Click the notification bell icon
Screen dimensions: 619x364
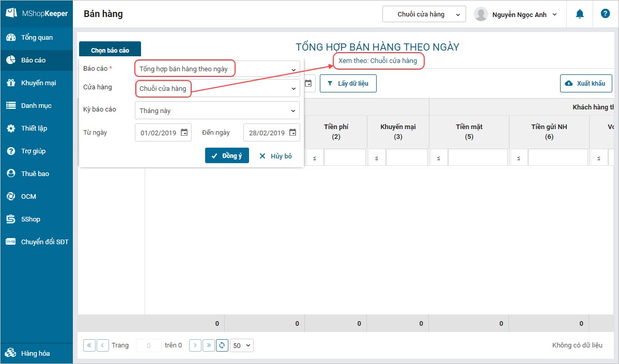click(x=580, y=14)
